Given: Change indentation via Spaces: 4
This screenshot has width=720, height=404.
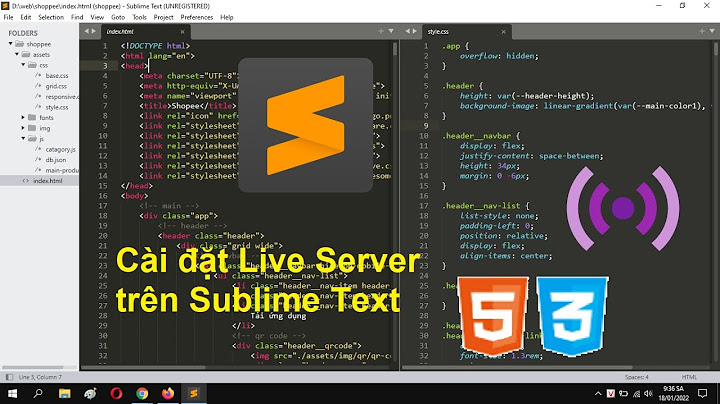Looking at the screenshot, I should [636, 377].
